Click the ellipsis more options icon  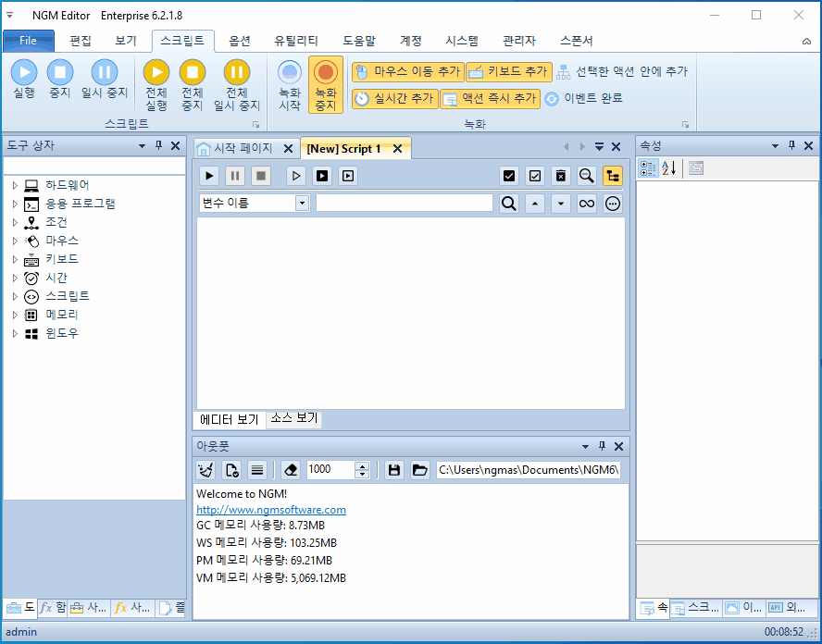(x=612, y=204)
